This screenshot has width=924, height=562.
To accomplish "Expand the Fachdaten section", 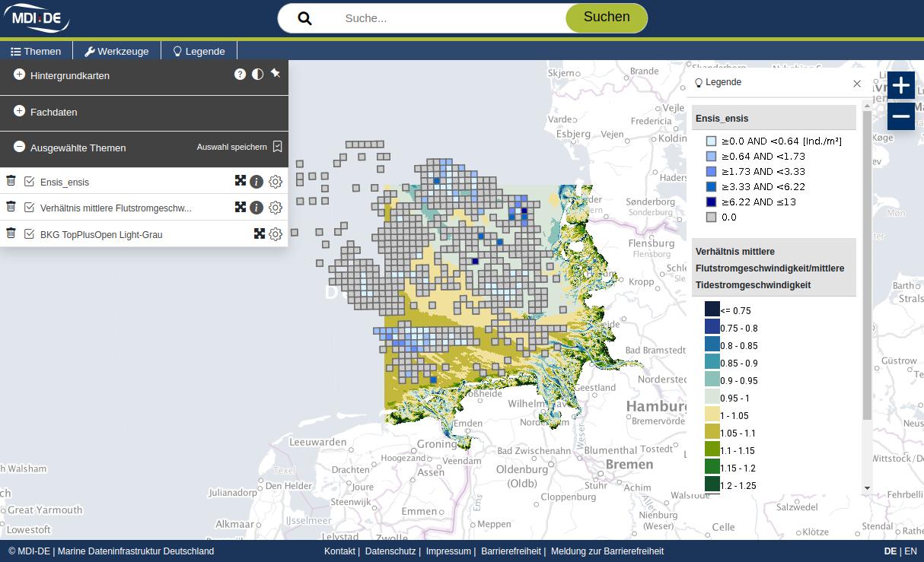I will tap(20, 111).
